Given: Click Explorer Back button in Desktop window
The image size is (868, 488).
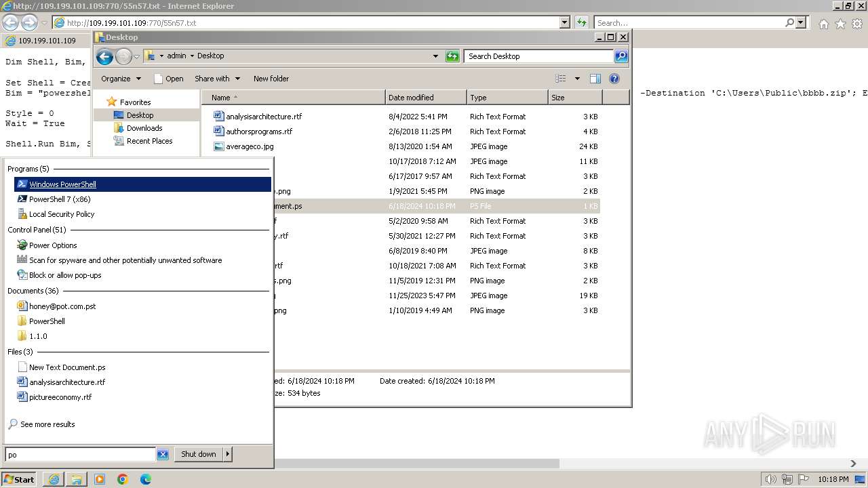Looking at the screenshot, I should tap(104, 56).
